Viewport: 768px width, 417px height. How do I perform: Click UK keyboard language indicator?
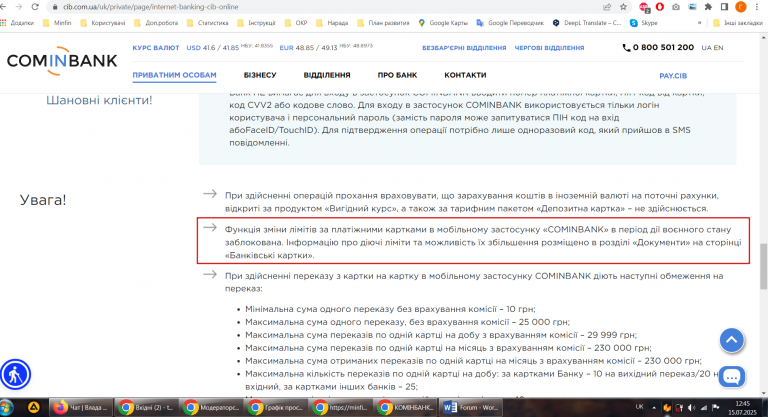pyautogui.click(x=640, y=407)
